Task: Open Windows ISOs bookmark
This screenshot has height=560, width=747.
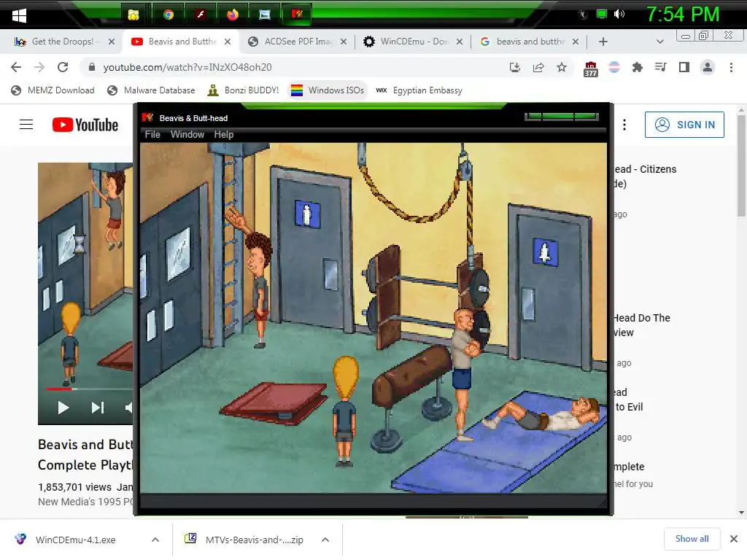Action: tap(328, 90)
